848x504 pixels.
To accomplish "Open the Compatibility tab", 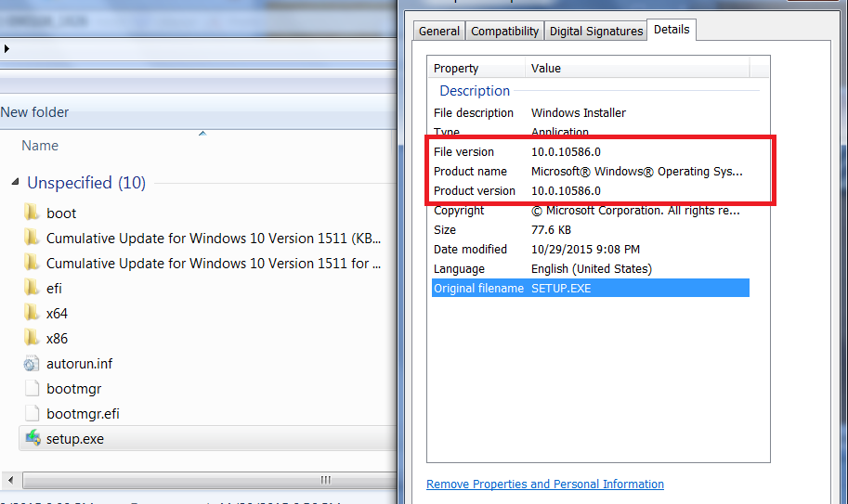I will point(504,32).
